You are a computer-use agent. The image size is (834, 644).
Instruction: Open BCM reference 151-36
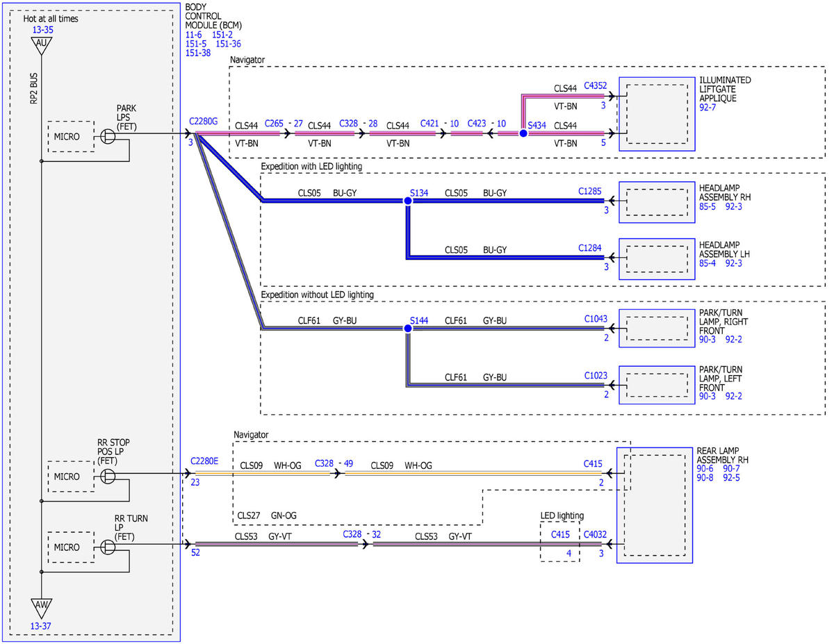point(229,43)
